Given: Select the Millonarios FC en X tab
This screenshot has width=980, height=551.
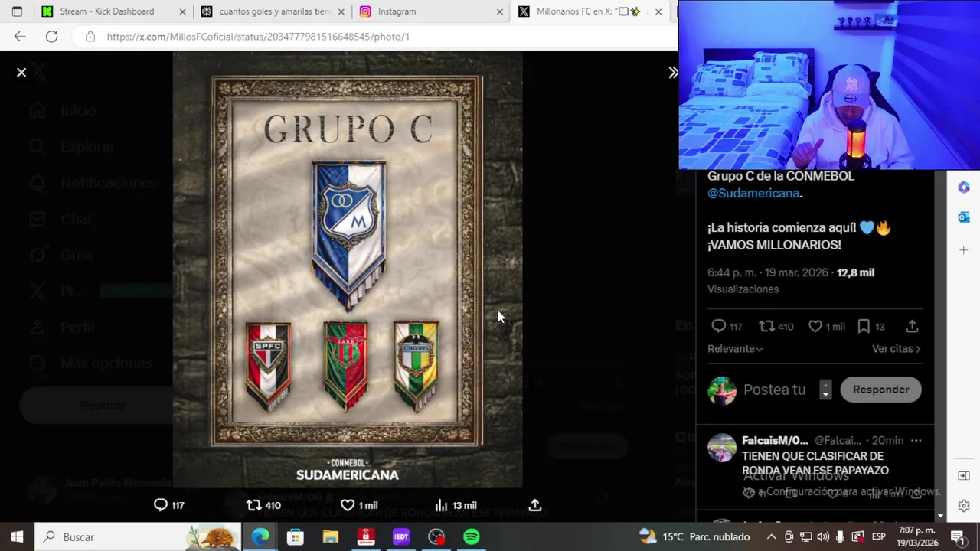Looking at the screenshot, I should point(590,11).
